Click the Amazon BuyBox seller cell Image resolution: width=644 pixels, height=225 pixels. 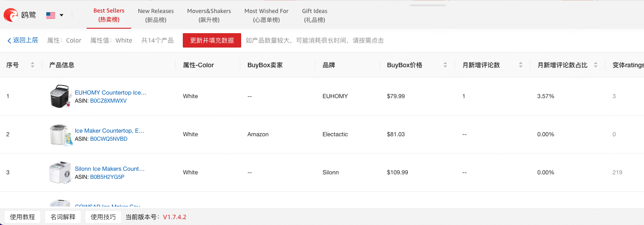click(x=258, y=134)
